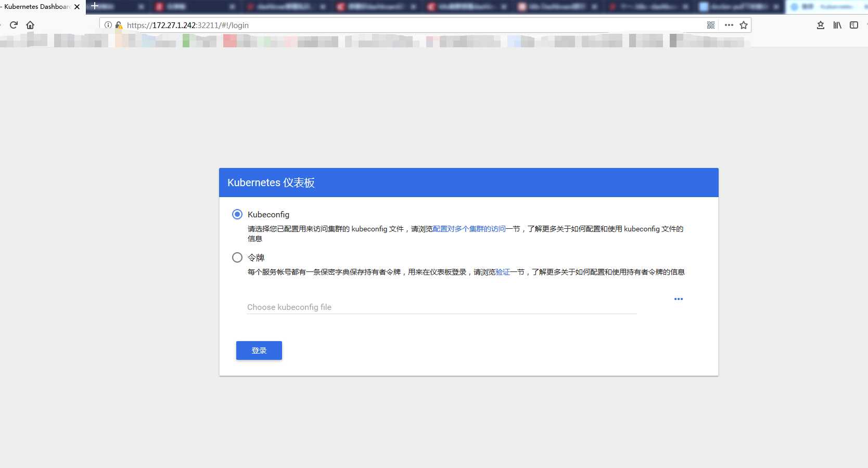Click the Kubernetes 仪表板 header title

271,183
